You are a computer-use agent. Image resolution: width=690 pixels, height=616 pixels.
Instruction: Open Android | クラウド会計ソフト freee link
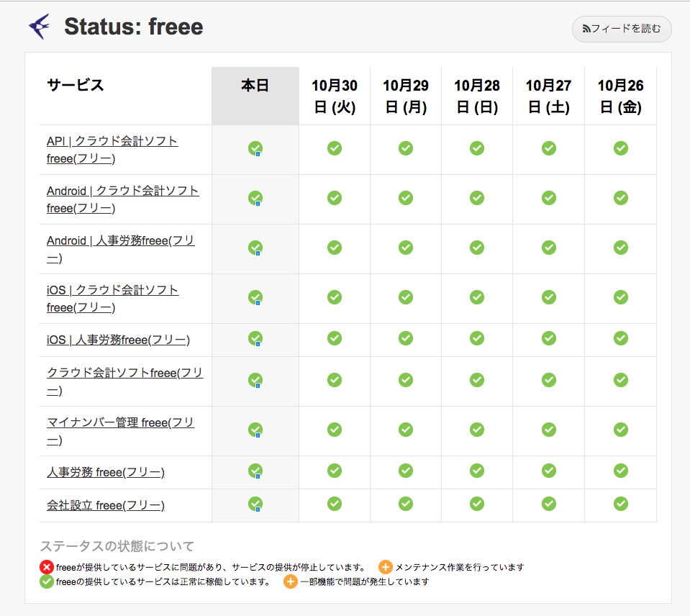[x=123, y=199]
